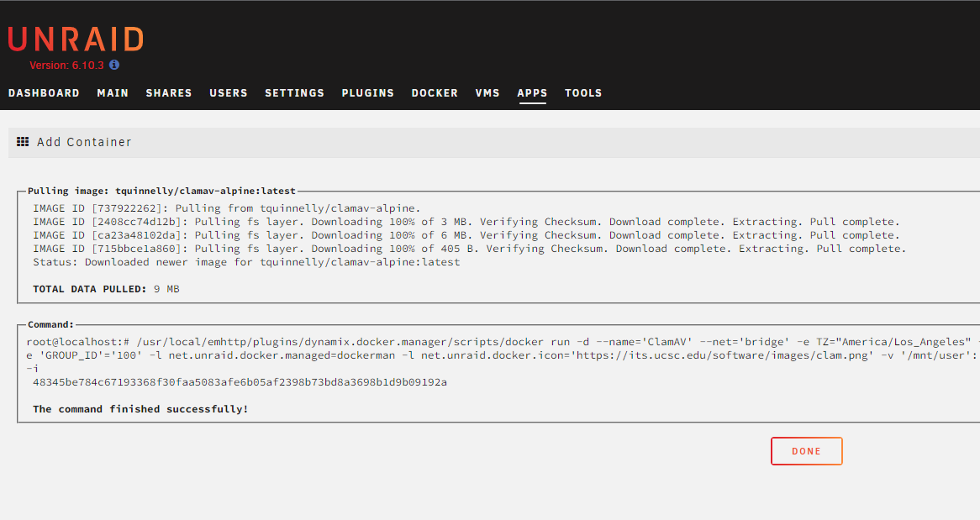Open the Shares tab
This screenshot has width=980, height=520.
(x=169, y=93)
